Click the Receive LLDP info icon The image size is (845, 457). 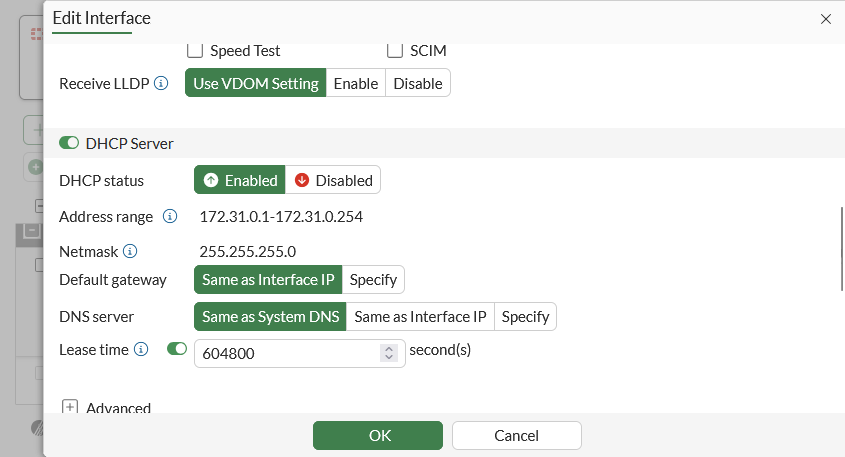[161, 83]
